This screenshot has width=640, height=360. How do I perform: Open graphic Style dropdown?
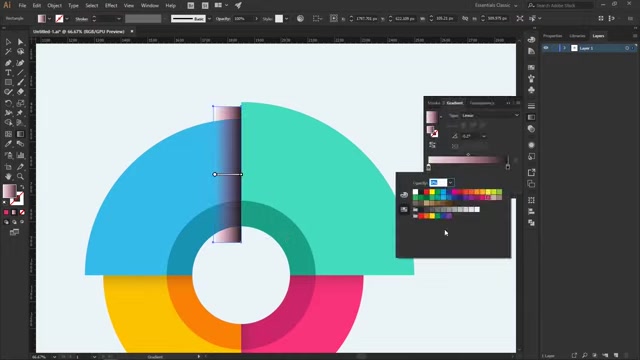286,19
